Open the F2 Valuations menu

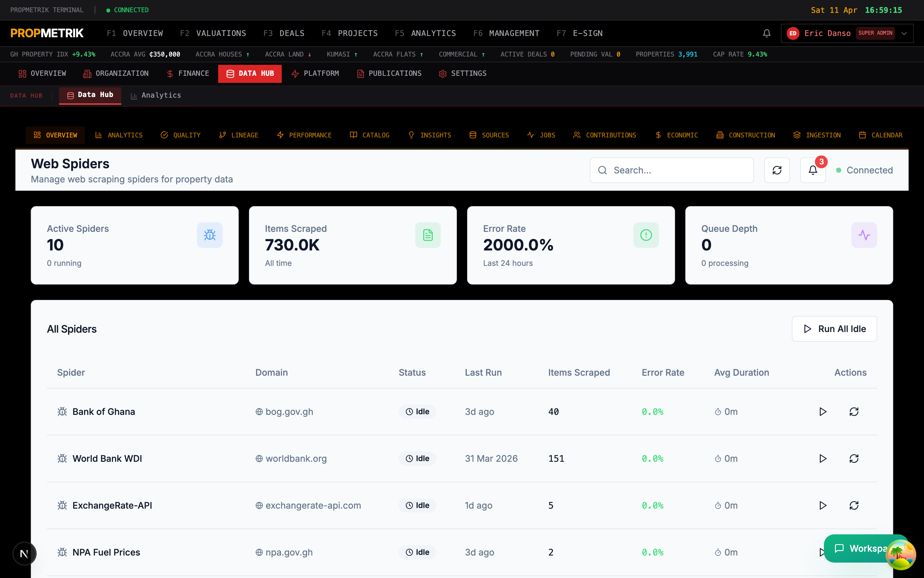(213, 33)
